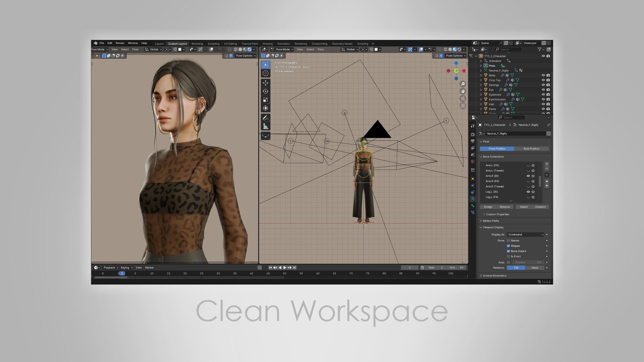
Task: Hide the Leg.L (IK) bone collection
Action: (528, 192)
